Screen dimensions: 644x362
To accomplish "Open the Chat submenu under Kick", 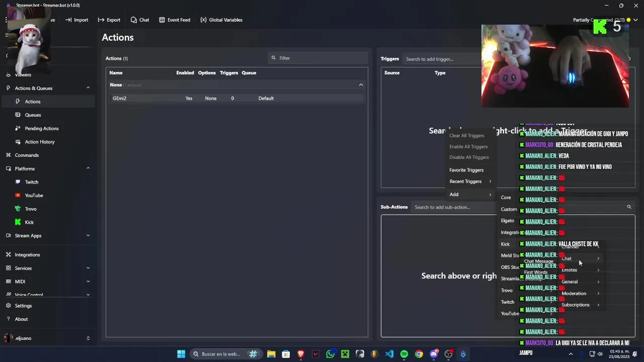I will pos(581,258).
